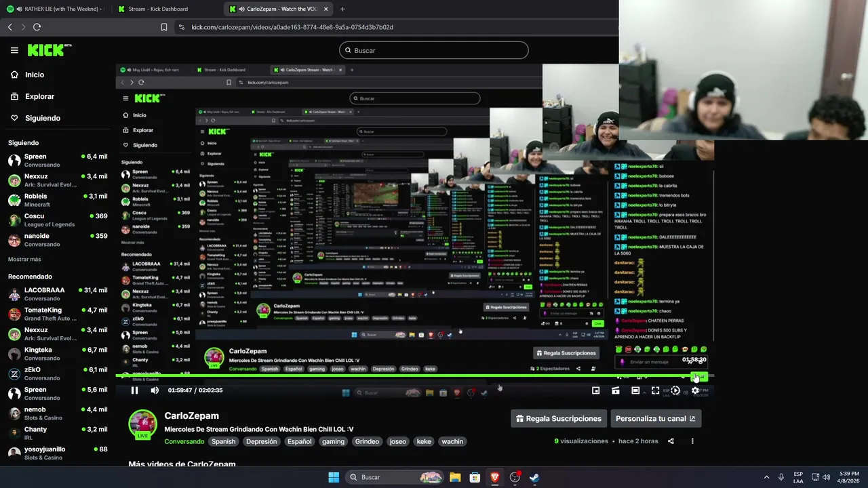
Task: Click Personaliza tu canal button
Action: click(x=656, y=418)
